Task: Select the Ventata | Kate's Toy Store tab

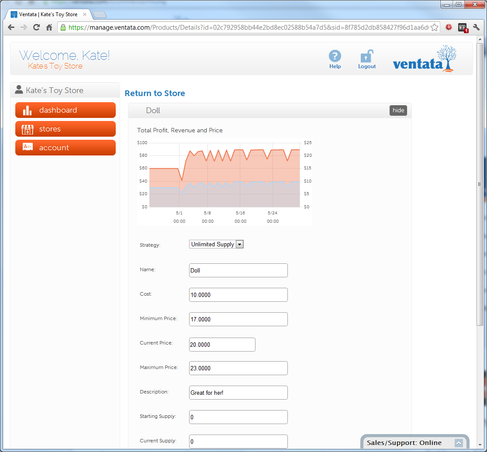Action: pos(49,14)
